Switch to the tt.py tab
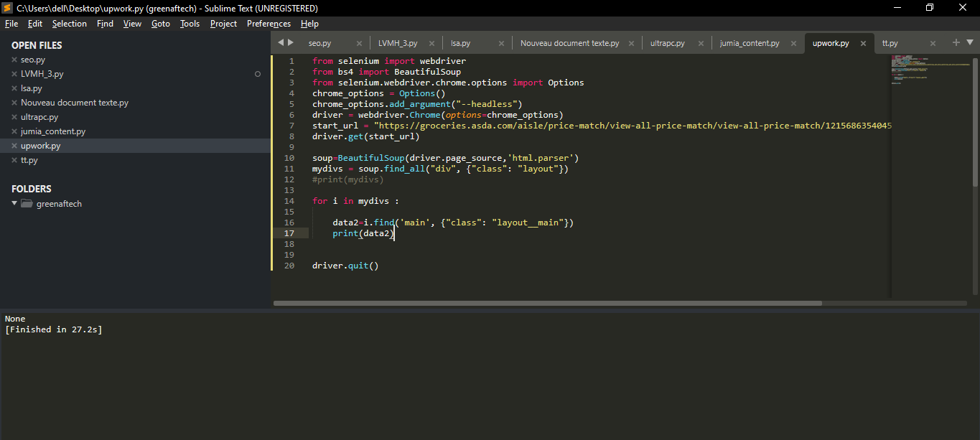Screen dimensions: 980x440 (x=890, y=43)
